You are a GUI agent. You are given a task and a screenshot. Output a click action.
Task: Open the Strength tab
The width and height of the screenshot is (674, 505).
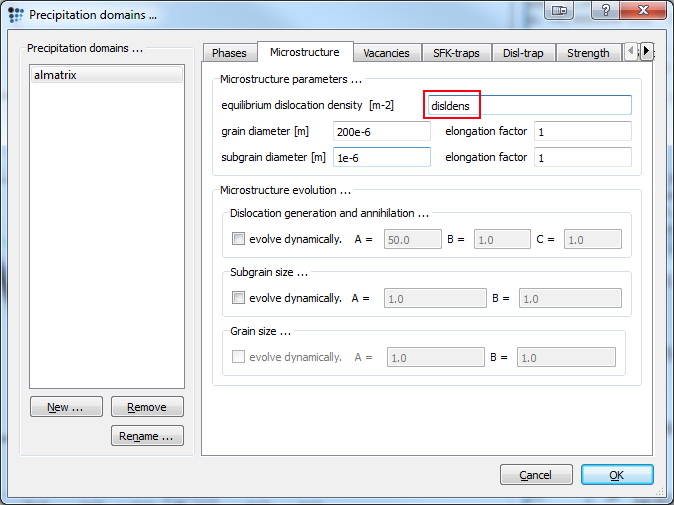tap(588, 53)
